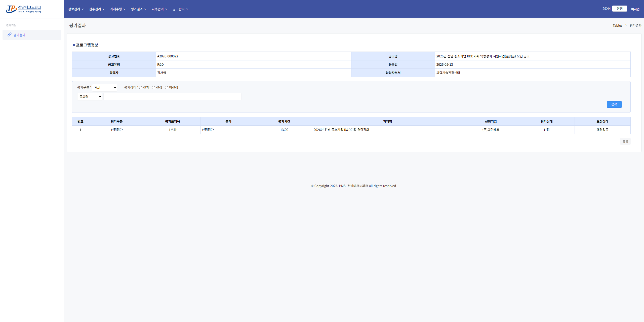The image size is (644, 322).
Task: Click the 담당자 value 김서영
Action: click(162, 73)
